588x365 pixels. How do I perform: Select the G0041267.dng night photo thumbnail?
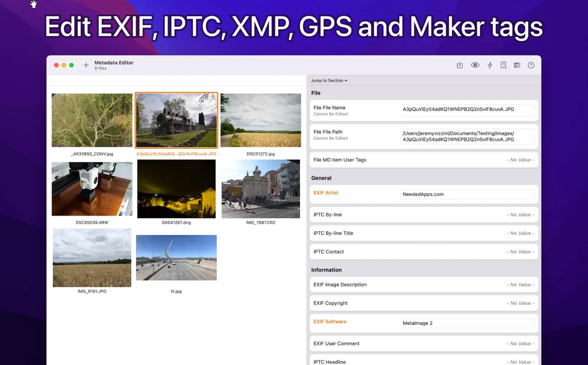pyautogui.click(x=176, y=189)
